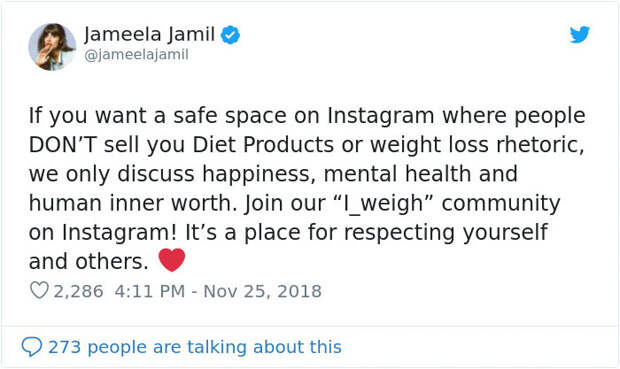Click "respecting yourself" in the tweet
Viewport: 620px width, 369px height.
(x=446, y=233)
